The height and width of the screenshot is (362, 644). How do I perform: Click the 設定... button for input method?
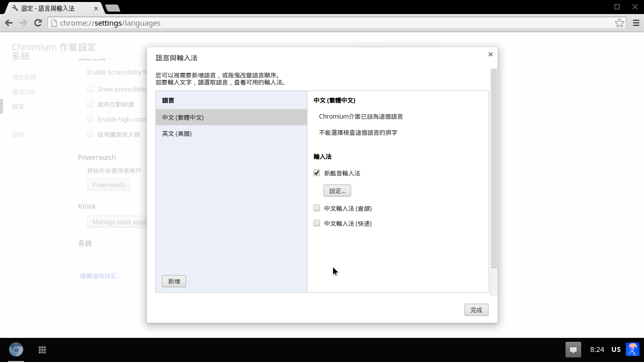(x=337, y=191)
